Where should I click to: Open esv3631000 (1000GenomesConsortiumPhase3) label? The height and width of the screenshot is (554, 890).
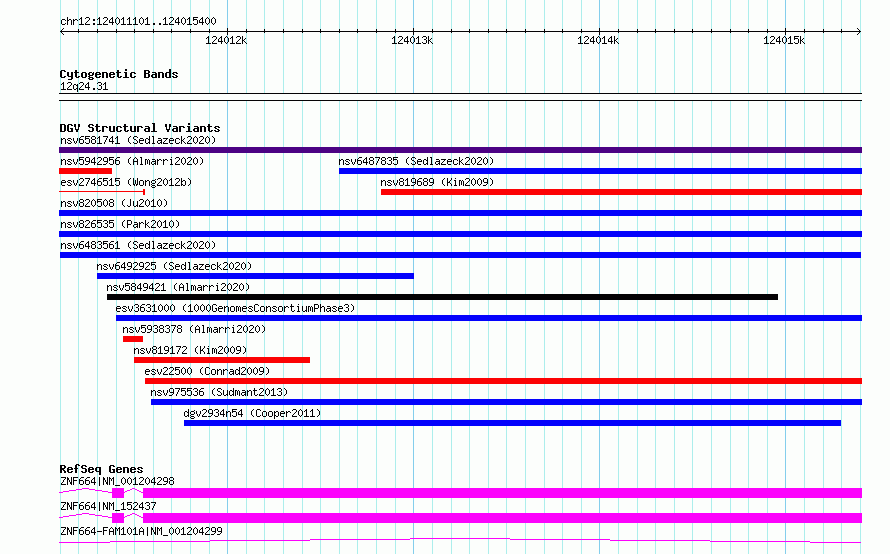(x=235, y=308)
